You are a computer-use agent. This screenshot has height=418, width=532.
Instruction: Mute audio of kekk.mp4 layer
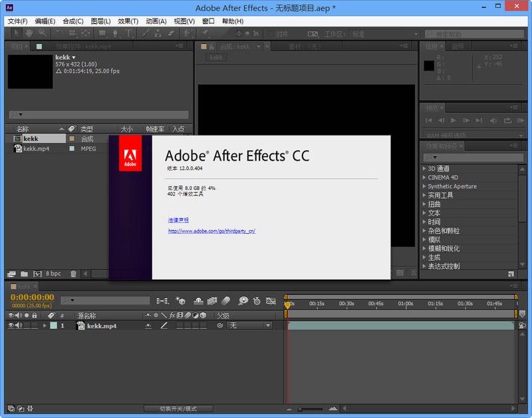pos(18,326)
